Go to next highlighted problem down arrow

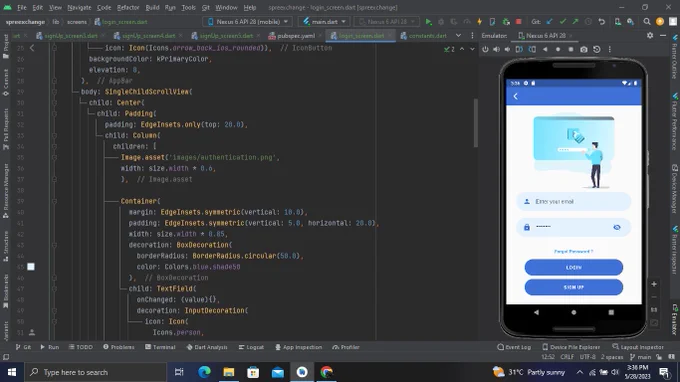(472, 49)
